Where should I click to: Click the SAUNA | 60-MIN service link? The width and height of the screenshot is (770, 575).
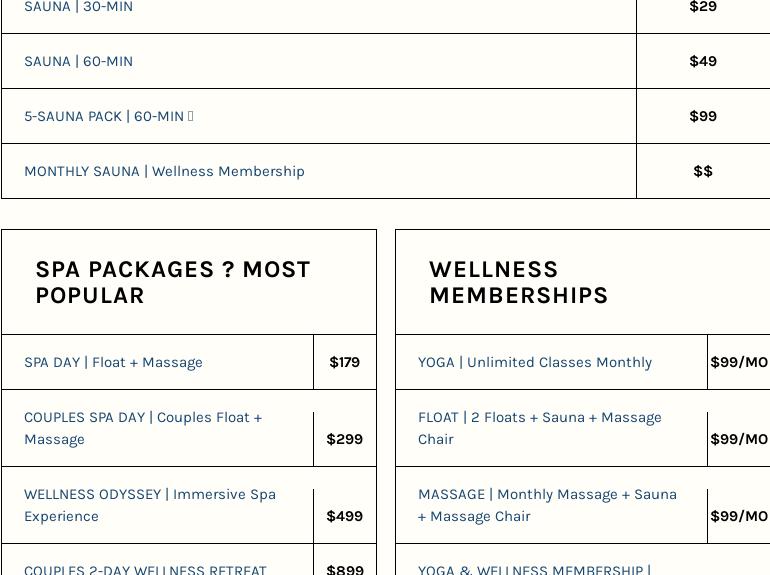[x=78, y=61]
